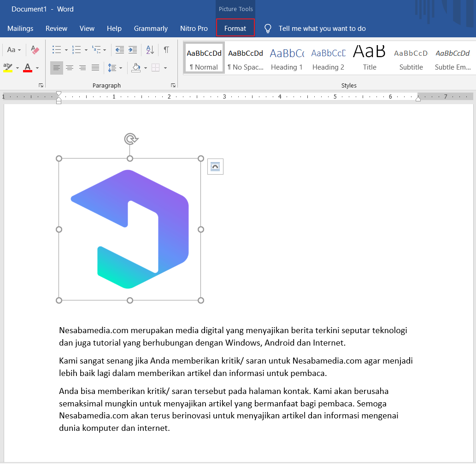The image size is (476, 464).
Task: Apply the No Spacing style
Action: tap(246, 58)
